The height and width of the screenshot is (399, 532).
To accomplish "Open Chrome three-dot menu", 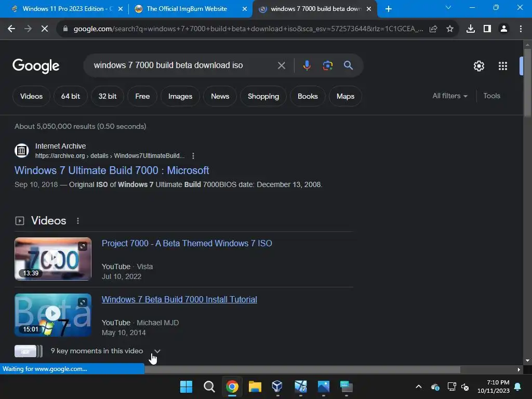I will (521, 29).
